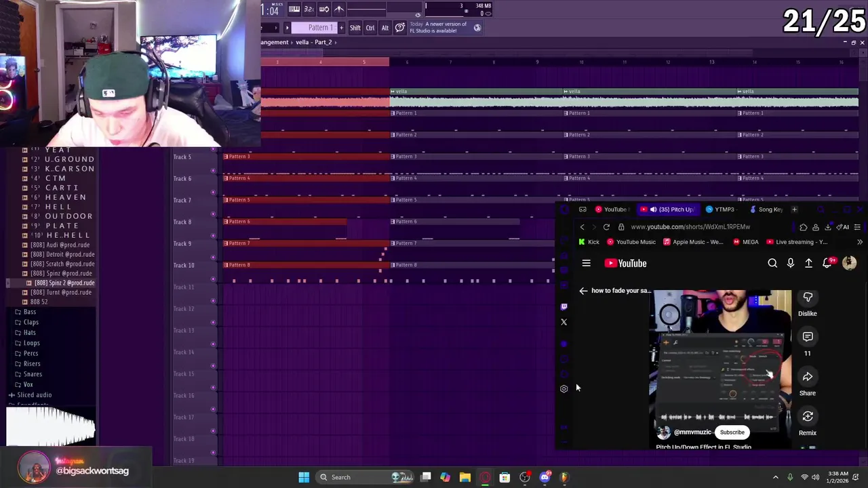This screenshot has width=868, height=488.
Task: Click the Share icon on short
Action: coord(808,377)
